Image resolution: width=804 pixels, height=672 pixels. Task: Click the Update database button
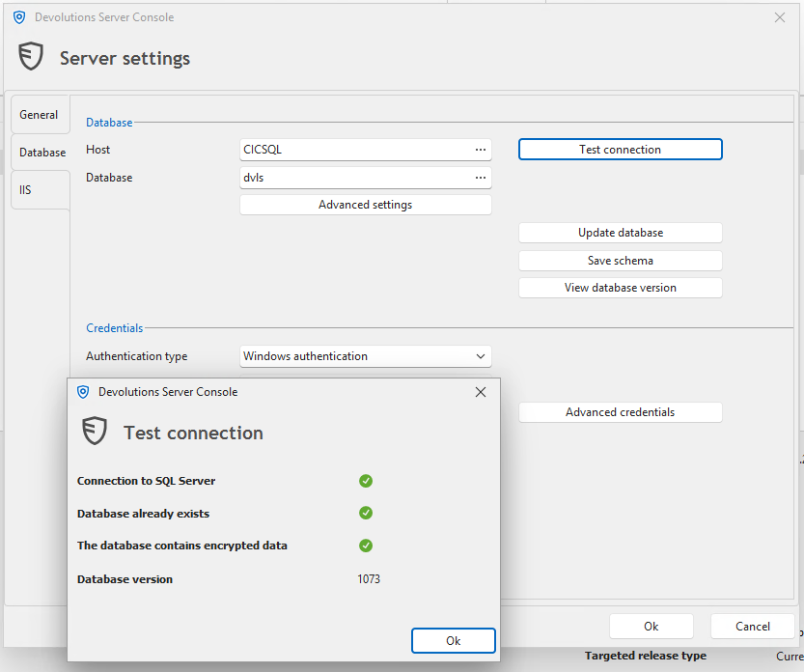tap(621, 233)
